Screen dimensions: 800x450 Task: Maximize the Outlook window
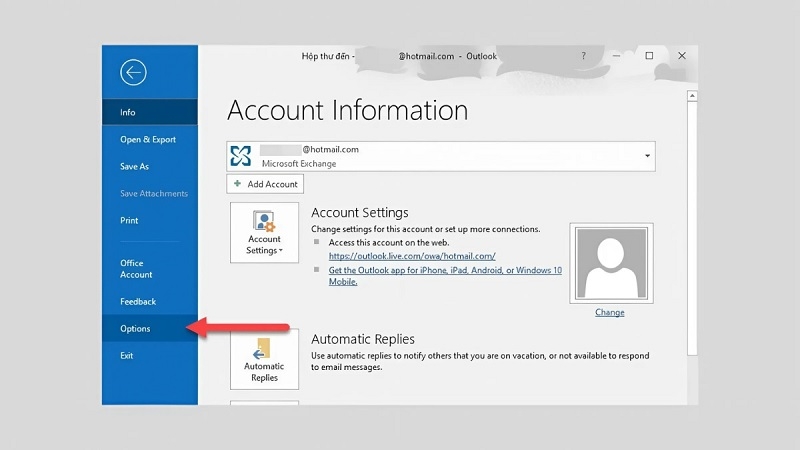point(649,56)
